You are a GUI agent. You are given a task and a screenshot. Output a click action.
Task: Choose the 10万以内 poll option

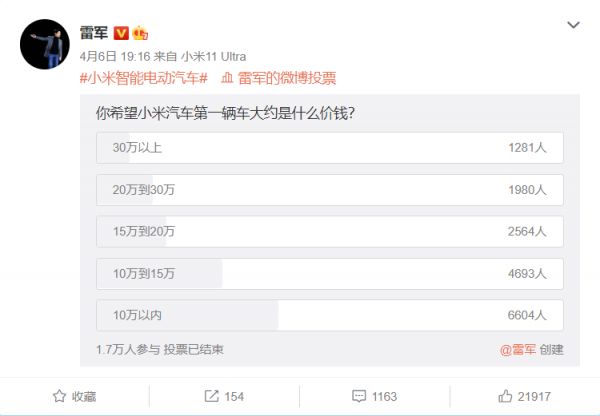(x=329, y=315)
